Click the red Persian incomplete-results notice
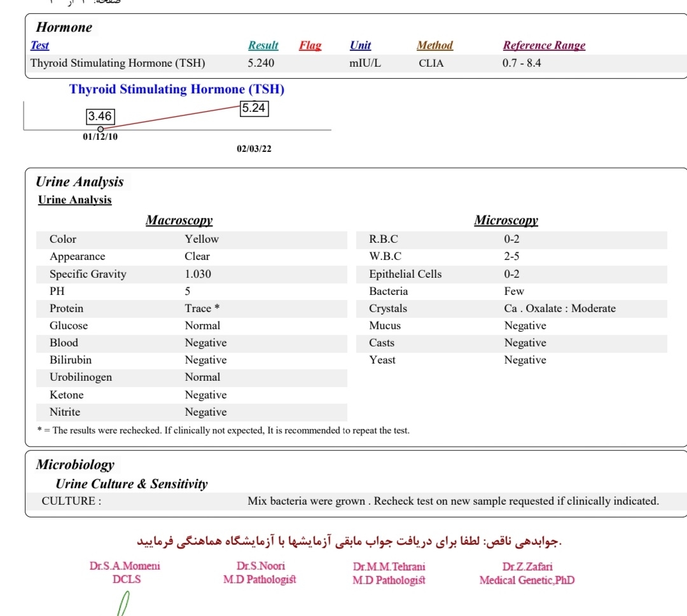Viewport: 687px width, 616px height. pos(349,542)
